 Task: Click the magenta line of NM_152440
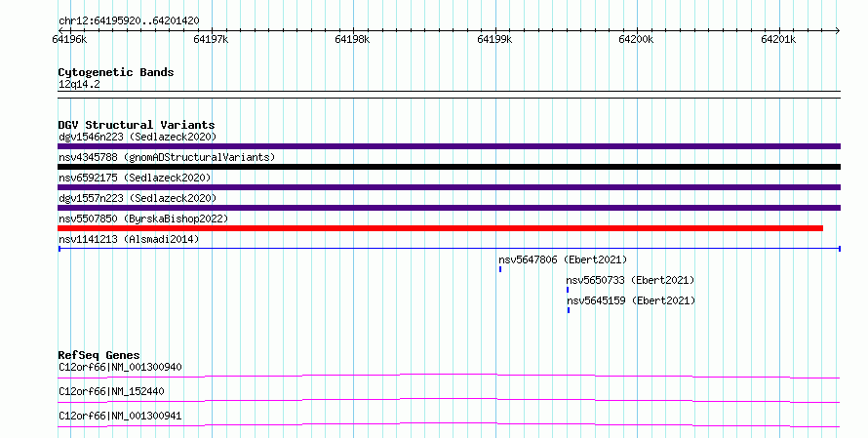tap(449, 400)
